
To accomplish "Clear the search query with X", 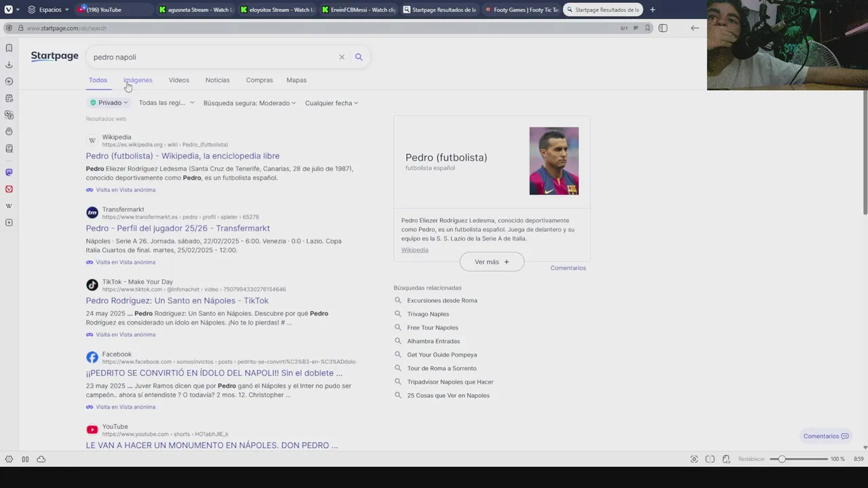I will pyautogui.click(x=342, y=57).
